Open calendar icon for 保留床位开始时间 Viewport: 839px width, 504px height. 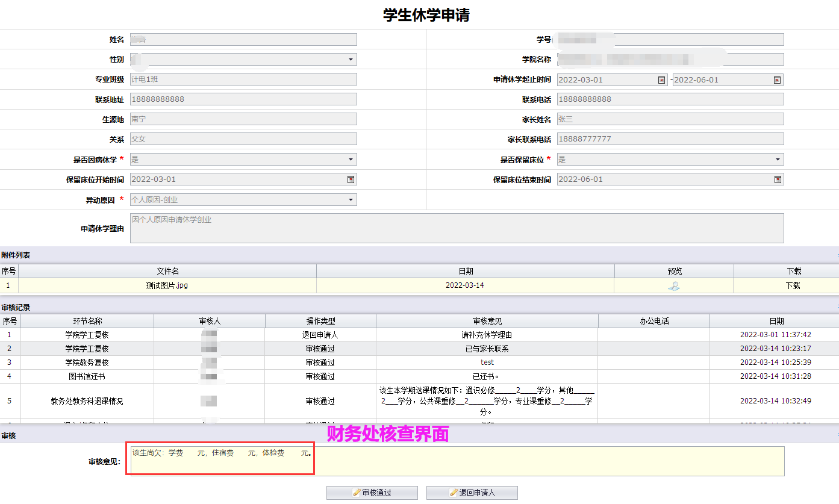coord(351,179)
